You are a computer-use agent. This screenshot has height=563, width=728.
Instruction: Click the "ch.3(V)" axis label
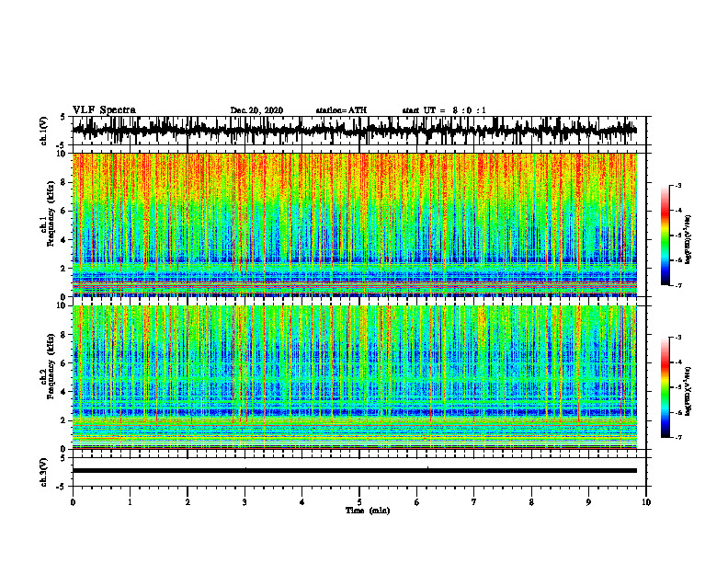[44, 472]
